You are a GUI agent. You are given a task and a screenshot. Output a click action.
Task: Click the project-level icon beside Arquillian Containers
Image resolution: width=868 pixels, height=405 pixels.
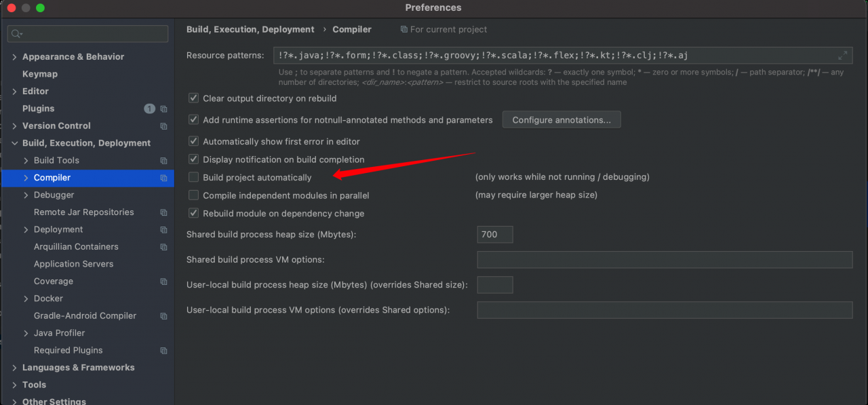[163, 247]
